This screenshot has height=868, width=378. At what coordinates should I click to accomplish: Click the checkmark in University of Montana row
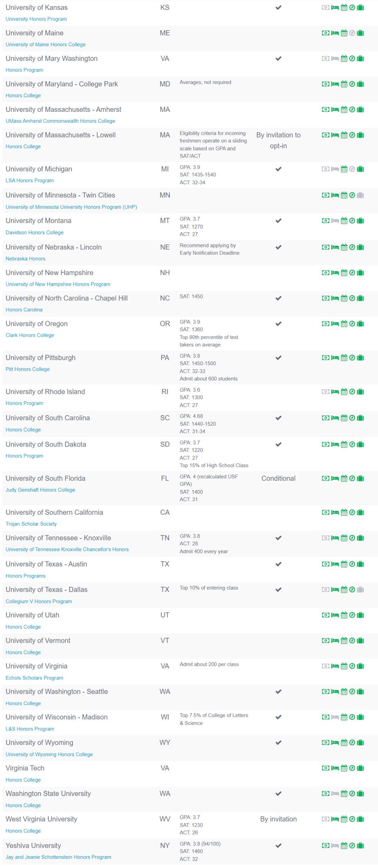click(278, 221)
